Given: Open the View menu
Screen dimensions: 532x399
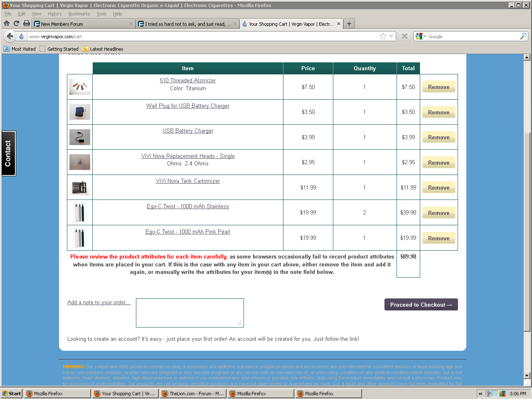Looking at the screenshot, I should coord(37,14).
